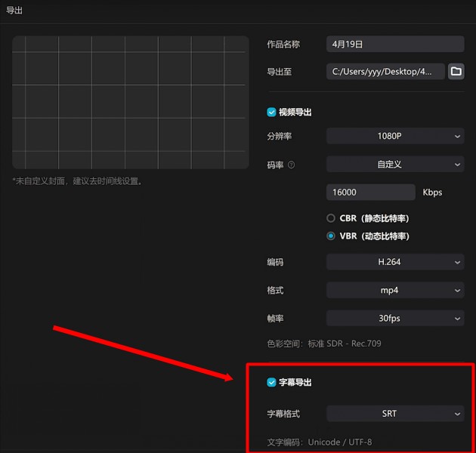Click the 导出至 path field

point(385,71)
